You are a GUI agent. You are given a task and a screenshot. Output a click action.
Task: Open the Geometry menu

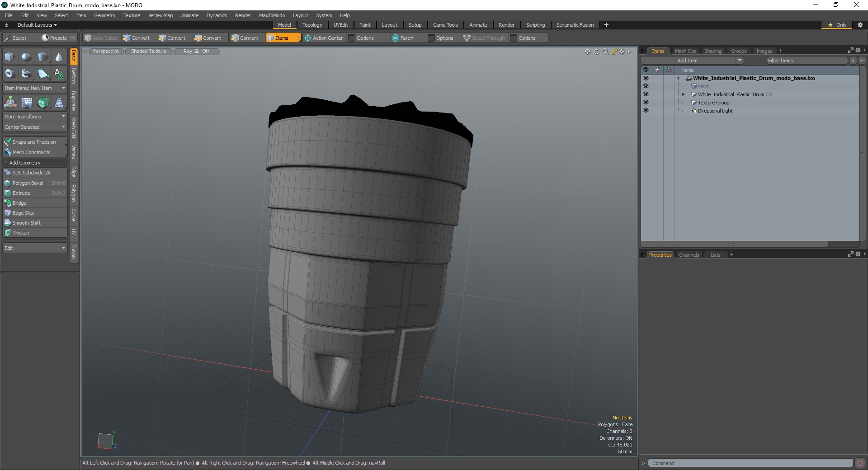[104, 15]
